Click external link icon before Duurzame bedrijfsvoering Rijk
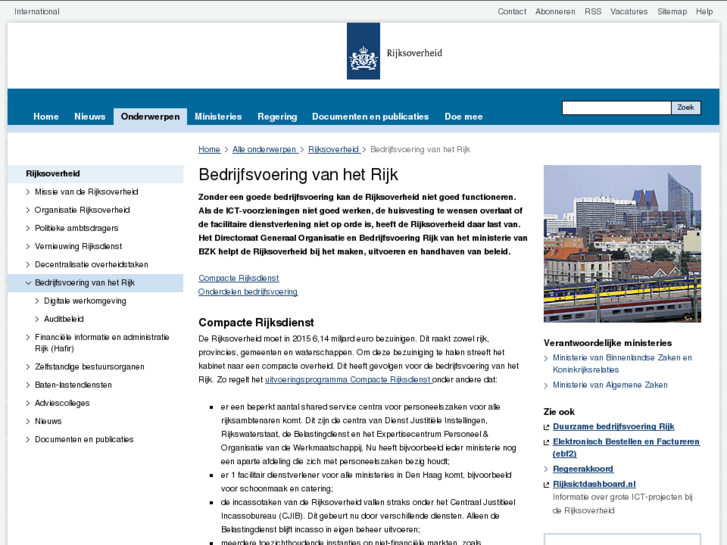 tap(546, 427)
